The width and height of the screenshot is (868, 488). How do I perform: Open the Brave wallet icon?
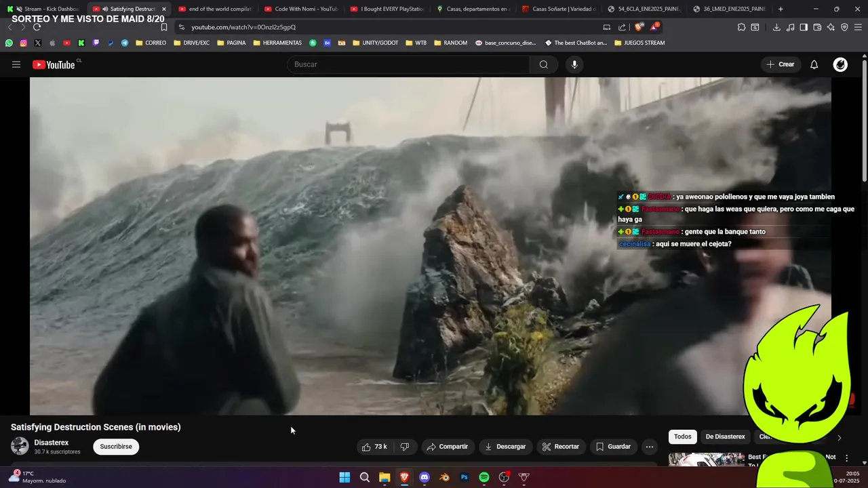(817, 27)
